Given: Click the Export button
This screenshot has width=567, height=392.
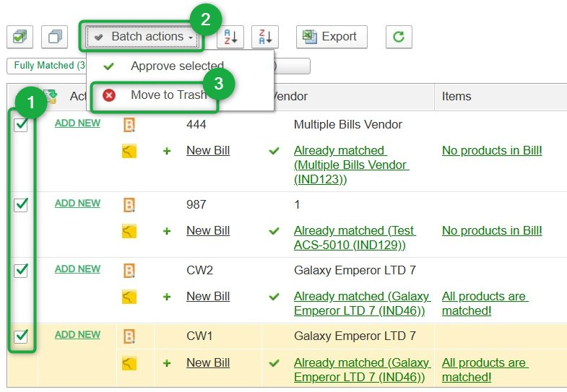Looking at the screenshot, I should pyautogui.click(x=332, y=37).
